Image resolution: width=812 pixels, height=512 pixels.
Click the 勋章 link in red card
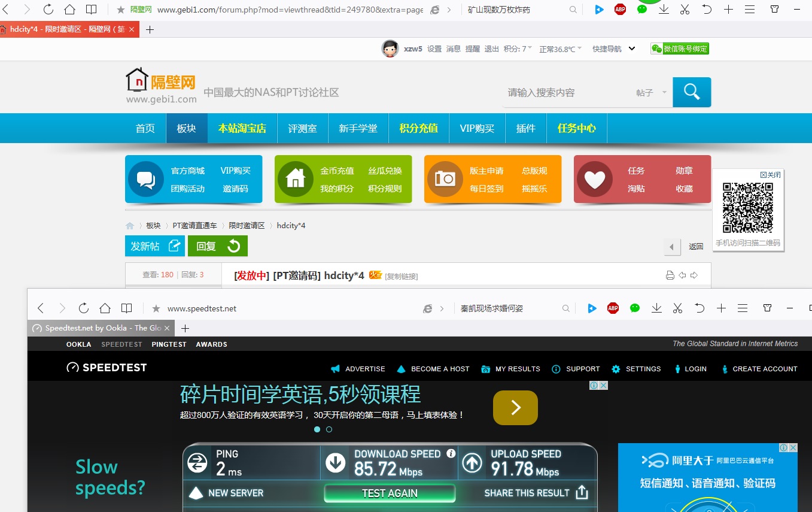pos(684,171)
